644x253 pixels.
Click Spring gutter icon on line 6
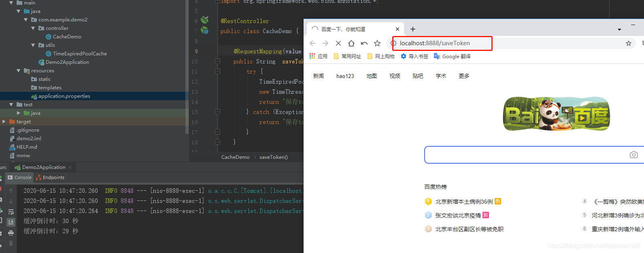[205, 20]
